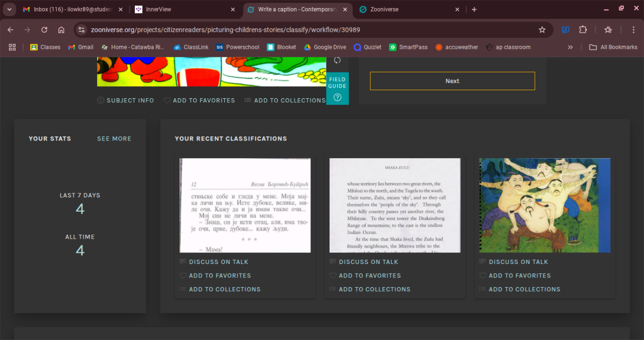Click See More under Your Stats
644x340 pixels.
[114, 139]
